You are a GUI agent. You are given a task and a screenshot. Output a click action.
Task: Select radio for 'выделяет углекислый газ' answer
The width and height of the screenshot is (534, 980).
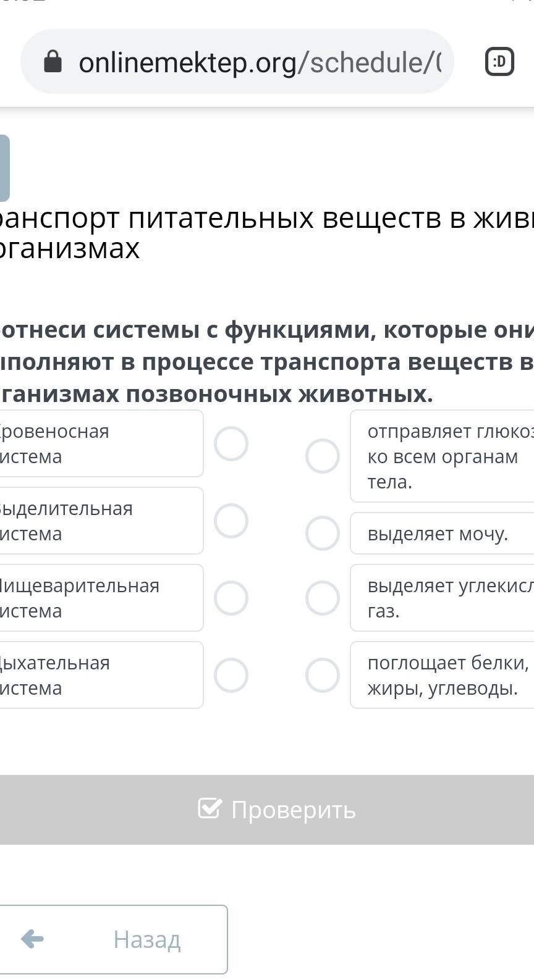(x=323, y=598)
